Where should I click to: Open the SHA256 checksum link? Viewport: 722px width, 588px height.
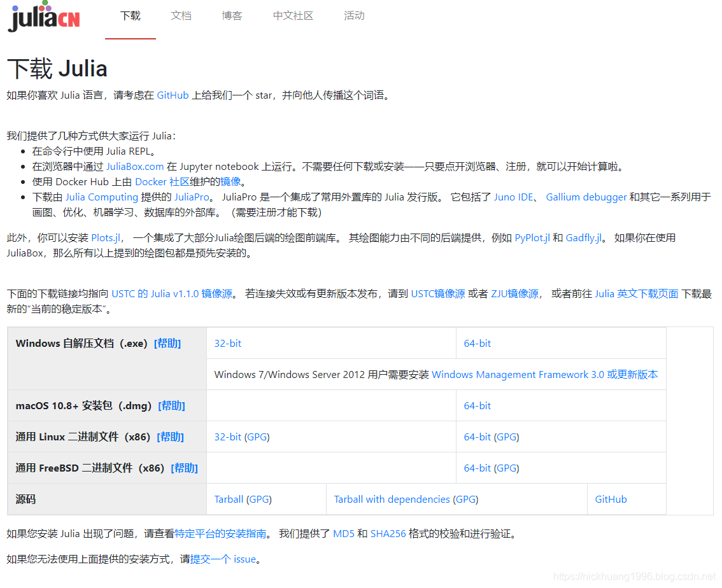[x=388, y=534]
